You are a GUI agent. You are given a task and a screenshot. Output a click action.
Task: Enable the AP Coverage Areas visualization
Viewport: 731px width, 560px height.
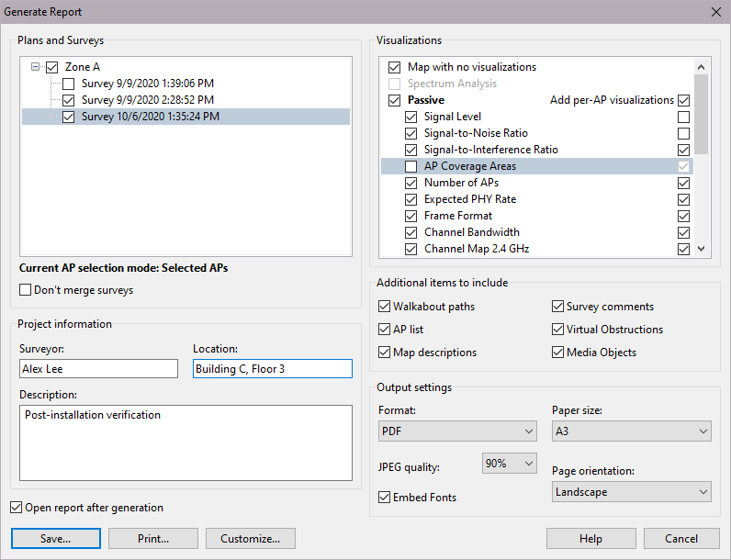411,166
